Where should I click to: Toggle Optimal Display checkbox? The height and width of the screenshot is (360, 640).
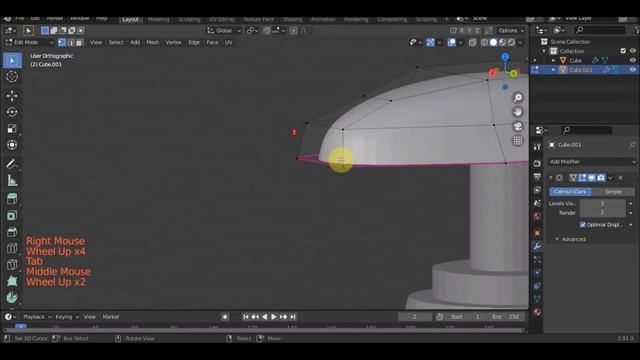click(x=583, y=224)
